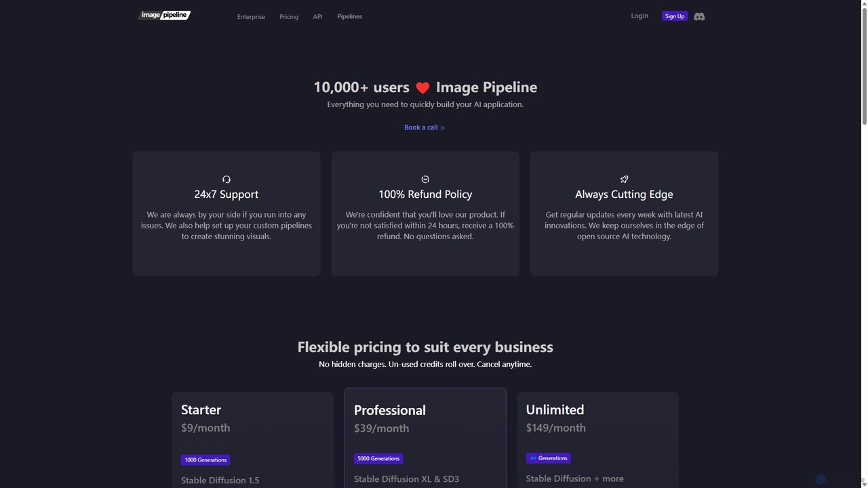Click the play arrow beside Book a call
868x488 pixels.
pos(443,127)
